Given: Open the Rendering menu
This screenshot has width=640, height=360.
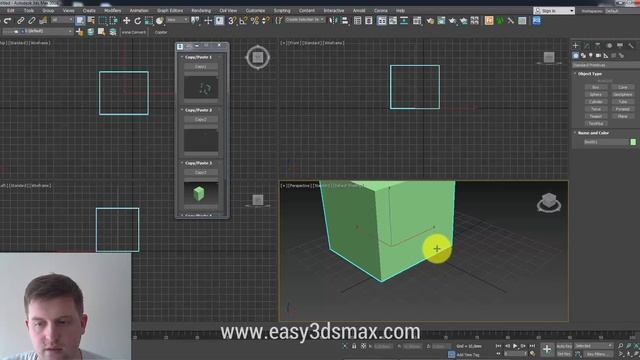Looking at the screenshot, I should tap(201, 11).
